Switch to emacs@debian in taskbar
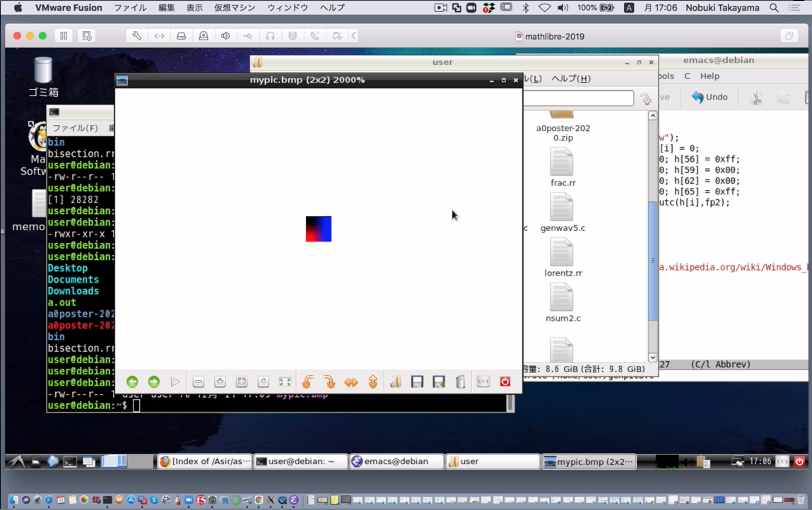This screenshot has height=510, width=812. 396,461
